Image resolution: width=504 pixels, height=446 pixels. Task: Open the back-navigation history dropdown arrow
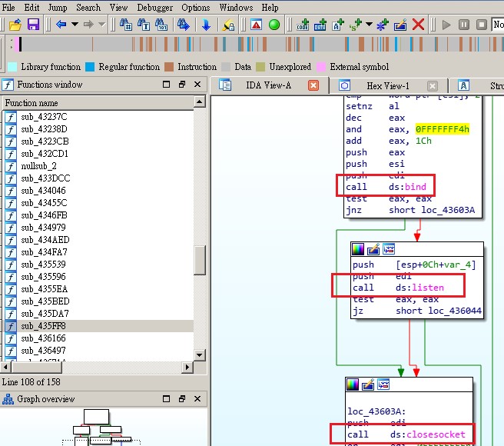tap(75, 25)
